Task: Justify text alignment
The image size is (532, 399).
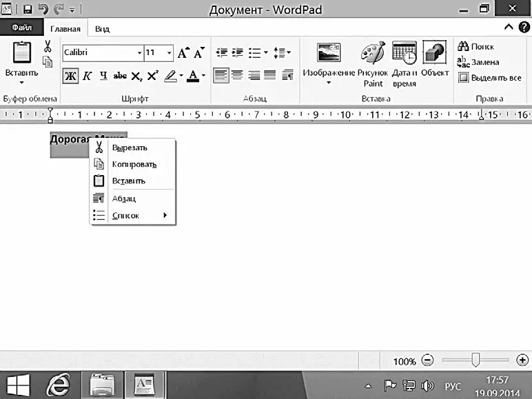Action: 270,75
